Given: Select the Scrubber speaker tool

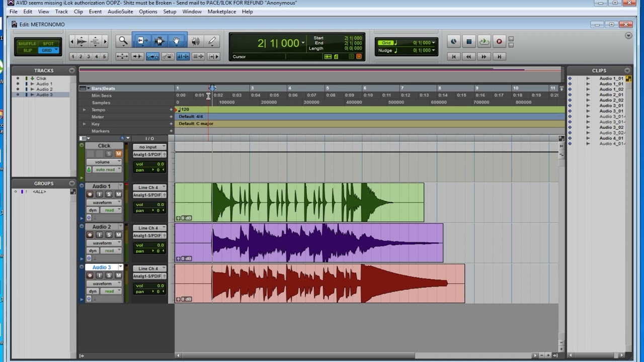Looking at the screenshot, I should (196, 41).
